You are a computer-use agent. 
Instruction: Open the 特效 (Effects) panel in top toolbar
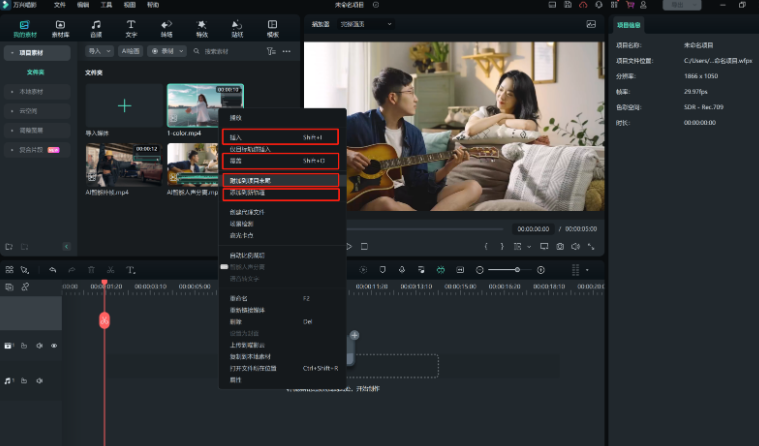click(201, 27)
